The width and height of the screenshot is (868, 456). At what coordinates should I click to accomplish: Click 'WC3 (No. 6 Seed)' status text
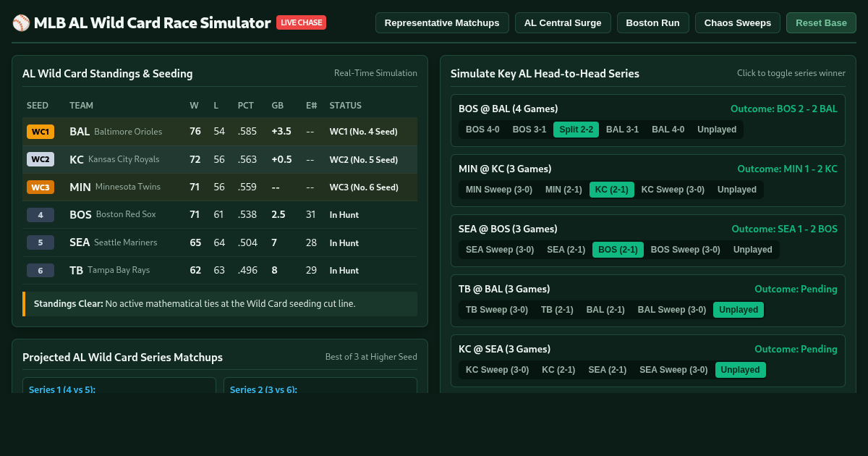364,187
